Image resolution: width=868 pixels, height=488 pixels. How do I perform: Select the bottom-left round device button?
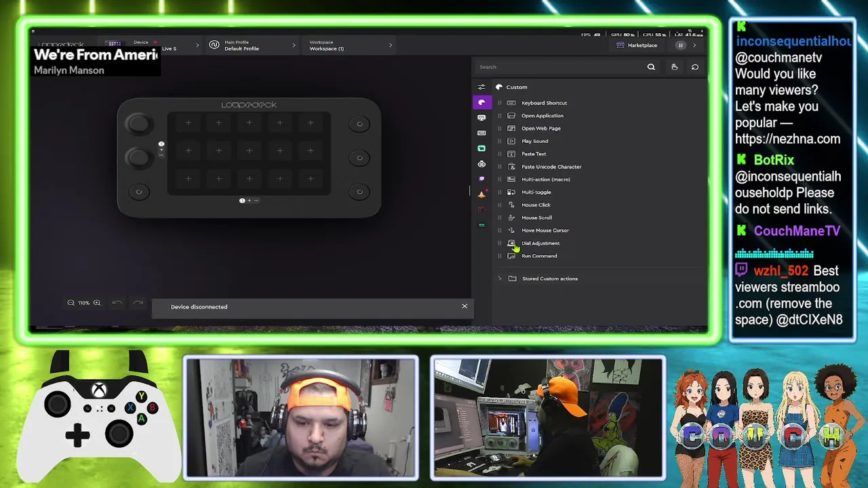pyautogui.click(x=139, y=192)
